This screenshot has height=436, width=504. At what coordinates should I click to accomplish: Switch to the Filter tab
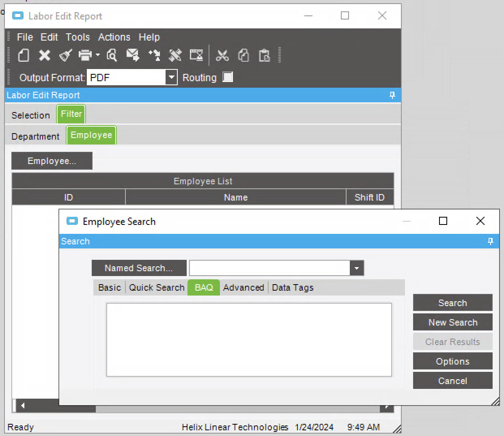point(71,114)
